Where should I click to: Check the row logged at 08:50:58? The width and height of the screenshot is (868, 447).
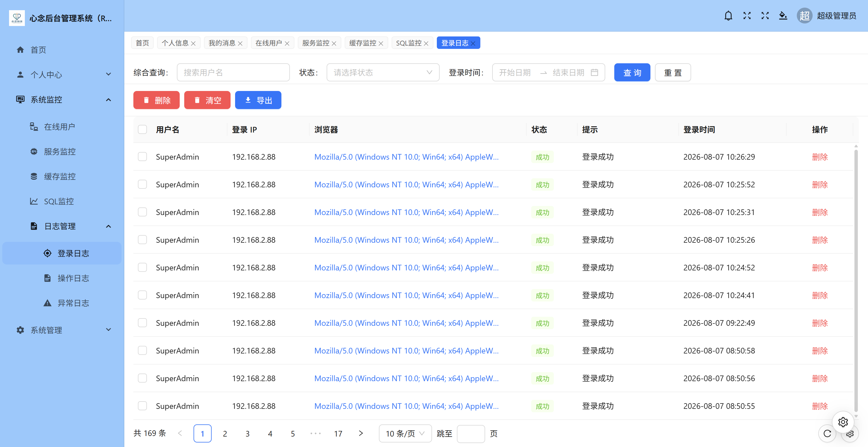tap(142, 351)
